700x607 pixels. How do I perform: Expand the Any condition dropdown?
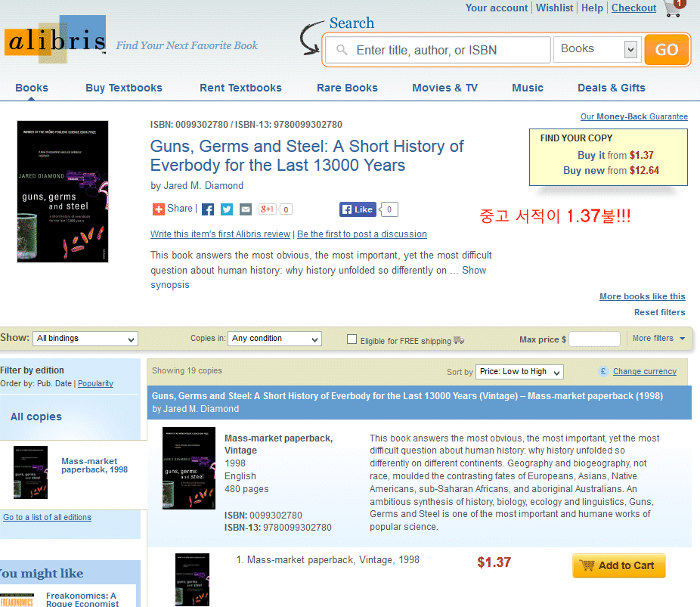275,339
